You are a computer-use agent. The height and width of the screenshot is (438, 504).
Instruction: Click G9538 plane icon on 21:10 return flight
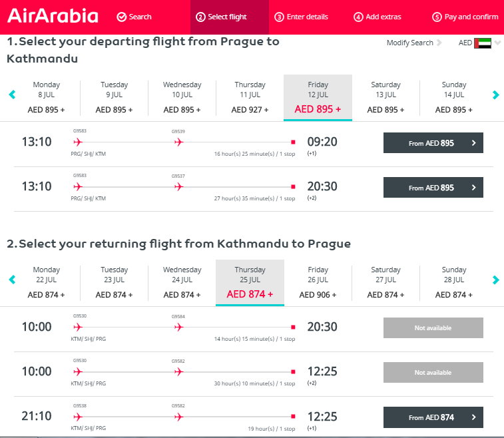(x=78, y=417)
